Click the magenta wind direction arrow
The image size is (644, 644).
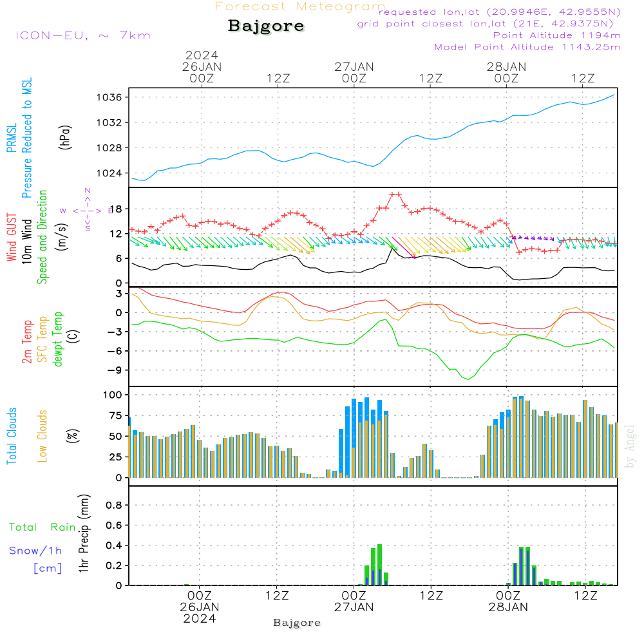404,248
